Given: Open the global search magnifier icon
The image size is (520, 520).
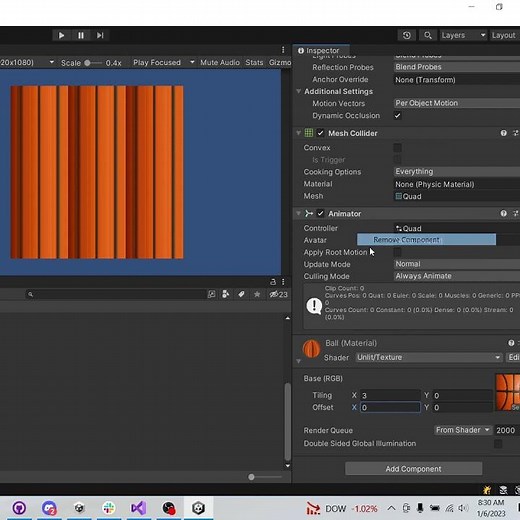Looking at the screenshot, I should [428, 35].
